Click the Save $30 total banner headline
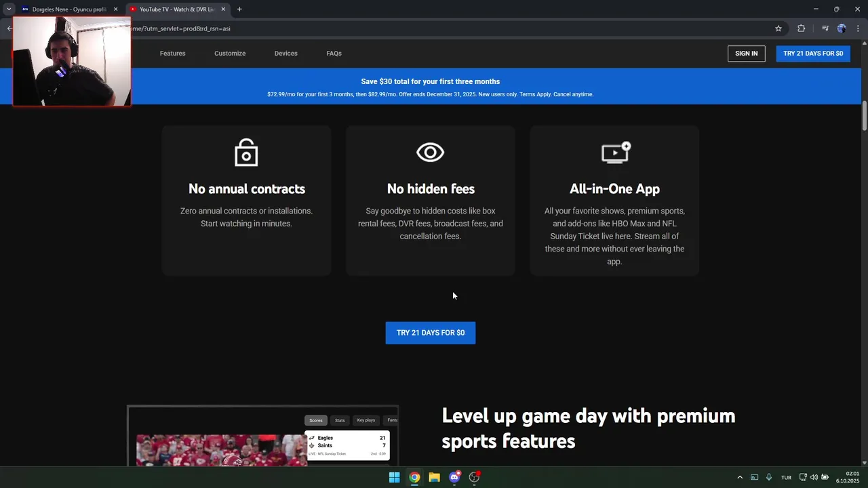The width and height of the screenshot is (868, 488). pos(431,81)
